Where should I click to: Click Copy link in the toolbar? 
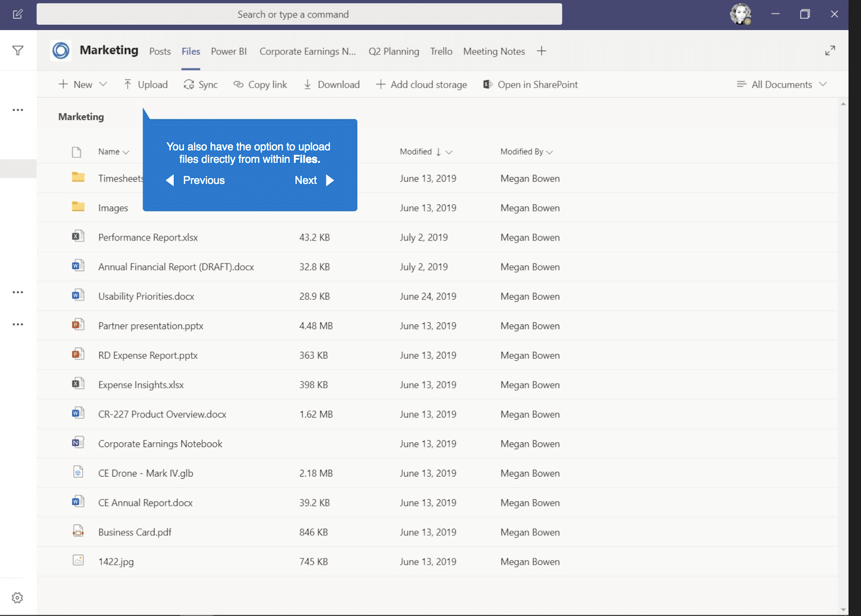click(x=260, y=84)
